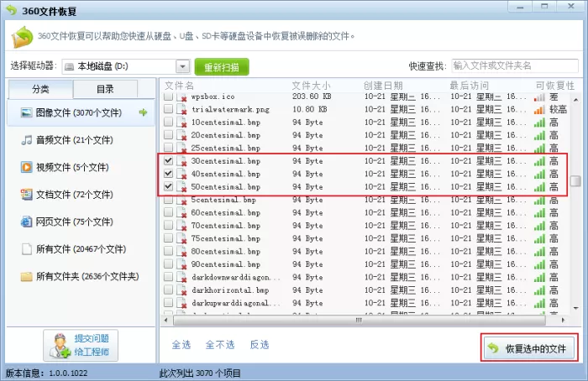Click the horizontal scrollbar thumb
The height and width of the screenshot is (381, 588).
click(x=359, y=321)
